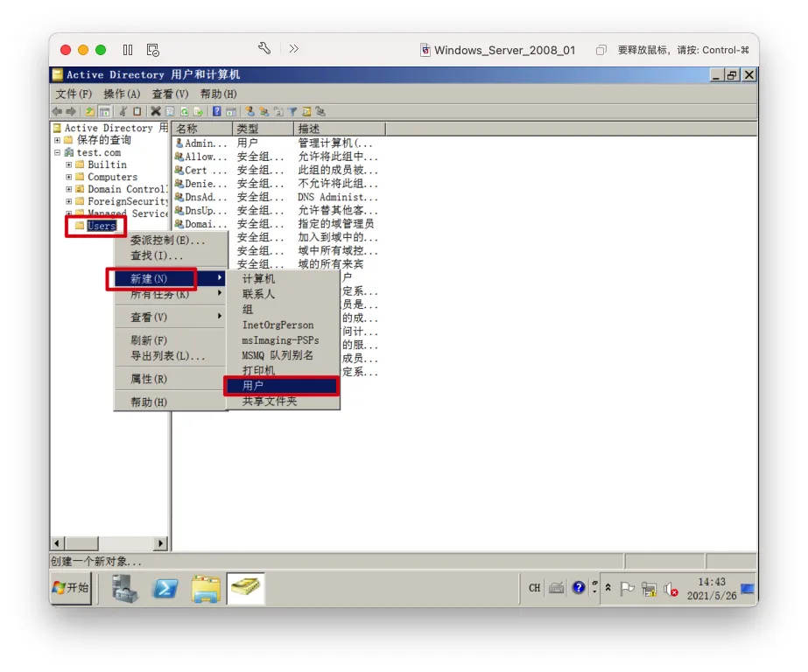Click the Delete X toolbar icon
The height and width of the screenshot is (672, 808).
(x=156, y=111)
